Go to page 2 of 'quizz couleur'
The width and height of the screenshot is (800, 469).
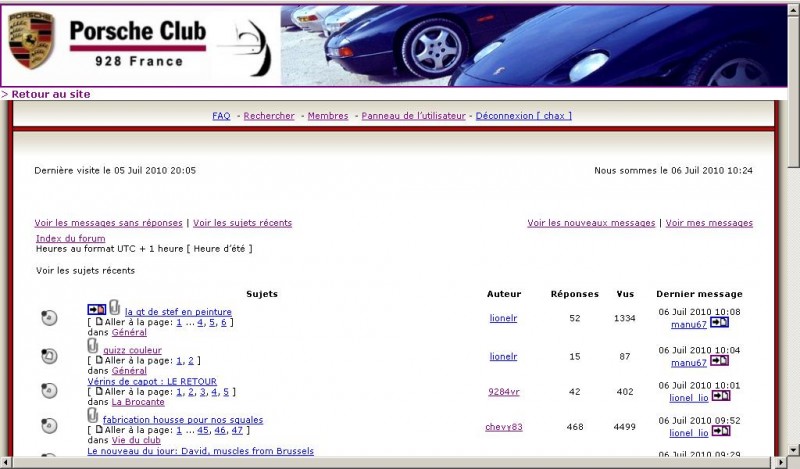191,361
